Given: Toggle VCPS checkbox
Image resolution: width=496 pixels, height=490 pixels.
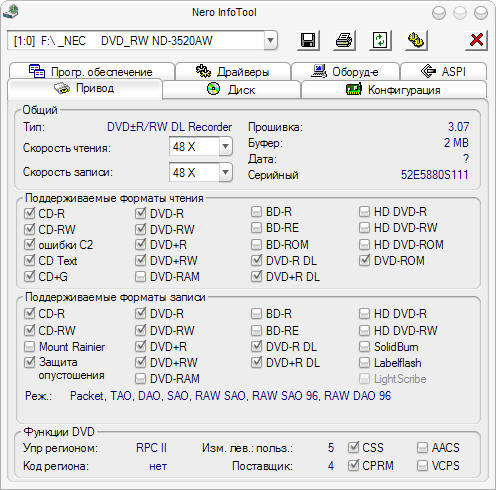Looking at the screenshot, I should pos(422,465).
